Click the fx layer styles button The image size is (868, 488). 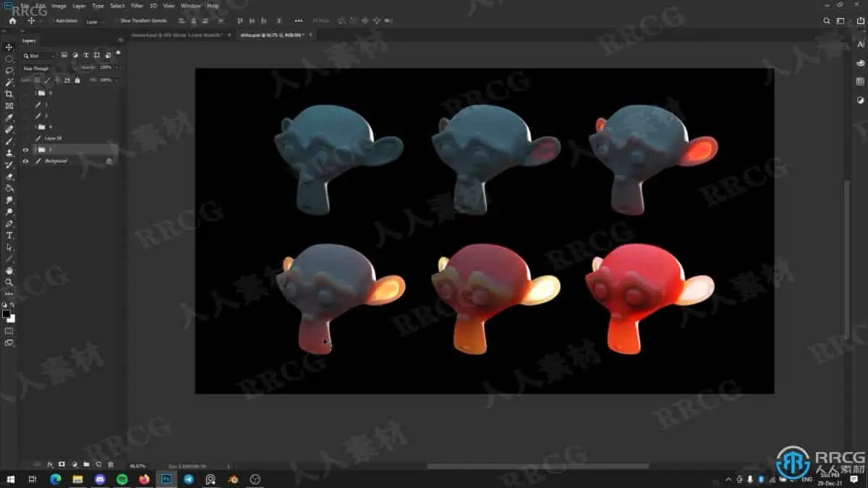50,463
